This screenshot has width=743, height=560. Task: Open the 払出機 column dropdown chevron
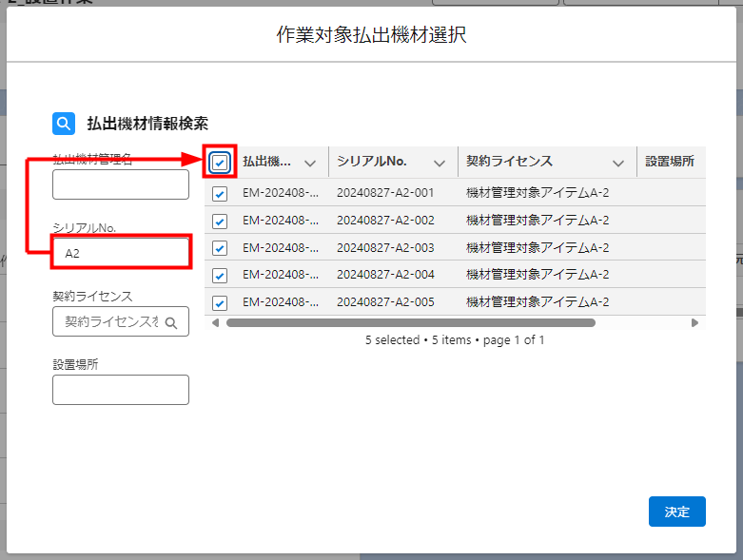click(x=309, y=163)
